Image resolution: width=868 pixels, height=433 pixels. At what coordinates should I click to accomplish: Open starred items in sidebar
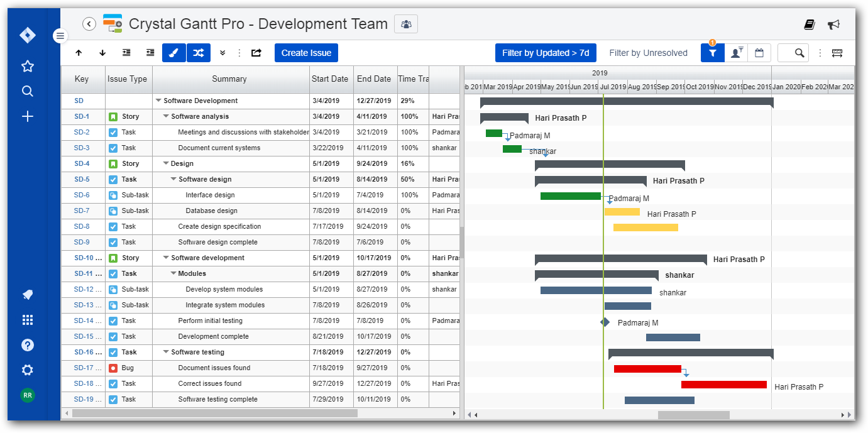28,66
